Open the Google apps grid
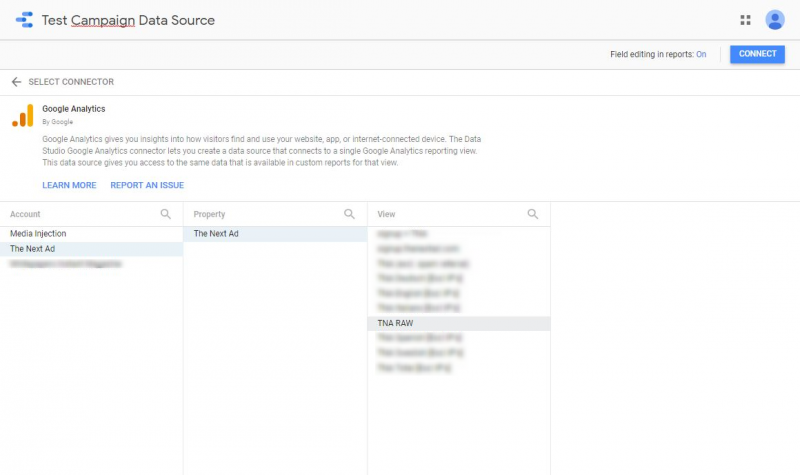This screenshot has width=800, height=475. coord(745,20)
